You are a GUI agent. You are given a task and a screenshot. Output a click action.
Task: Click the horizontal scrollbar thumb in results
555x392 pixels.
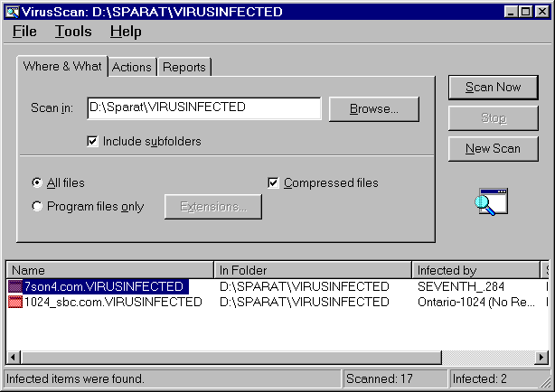pyautogui.click(x=231, y=358)
